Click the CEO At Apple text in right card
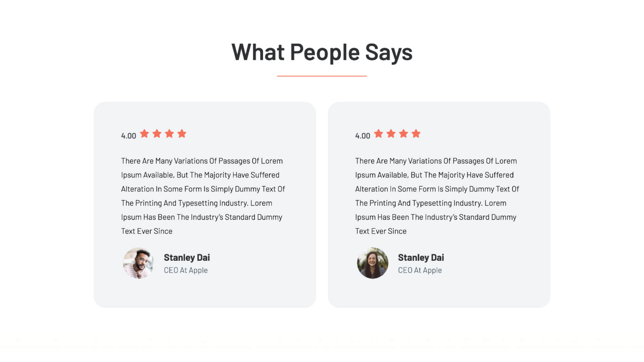This screenshot has width=644, height=362. (x=420, y=270)
